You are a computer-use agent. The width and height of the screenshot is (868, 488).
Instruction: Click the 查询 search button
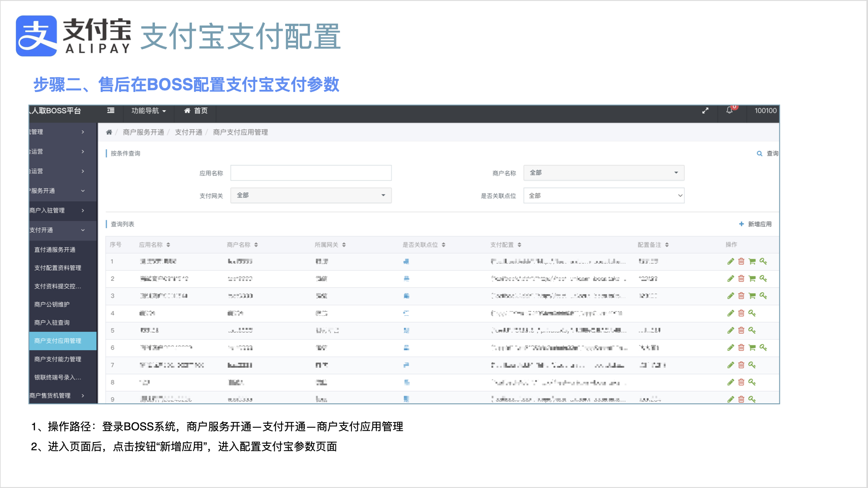pos(767,154)
